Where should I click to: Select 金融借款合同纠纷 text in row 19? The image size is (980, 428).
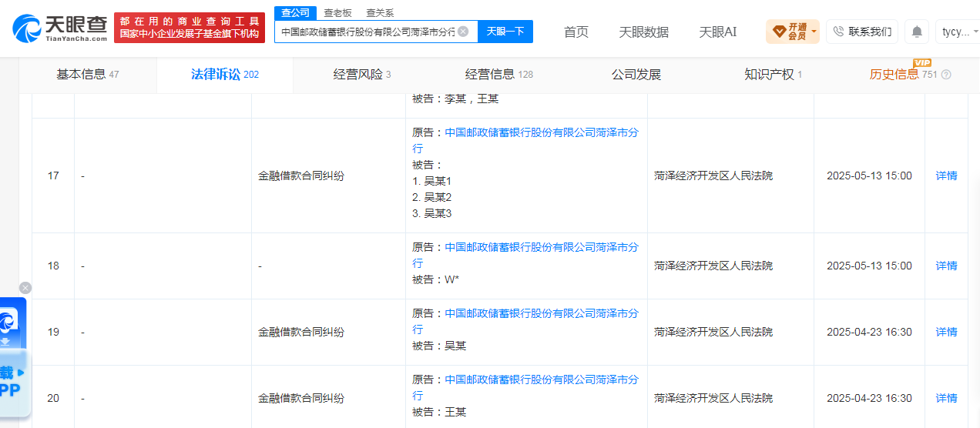pyautogui.click(x=301, y=332)
